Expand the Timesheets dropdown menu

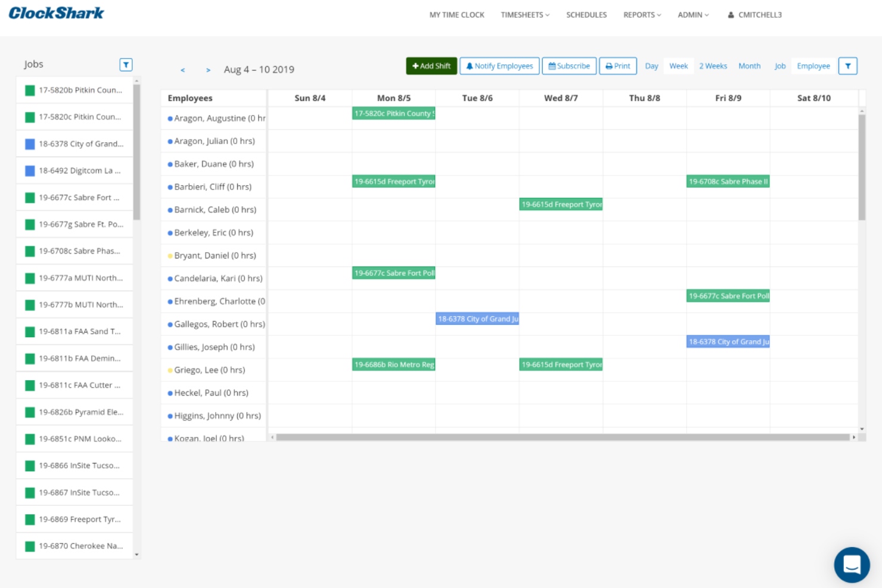(x=525, y=15)
